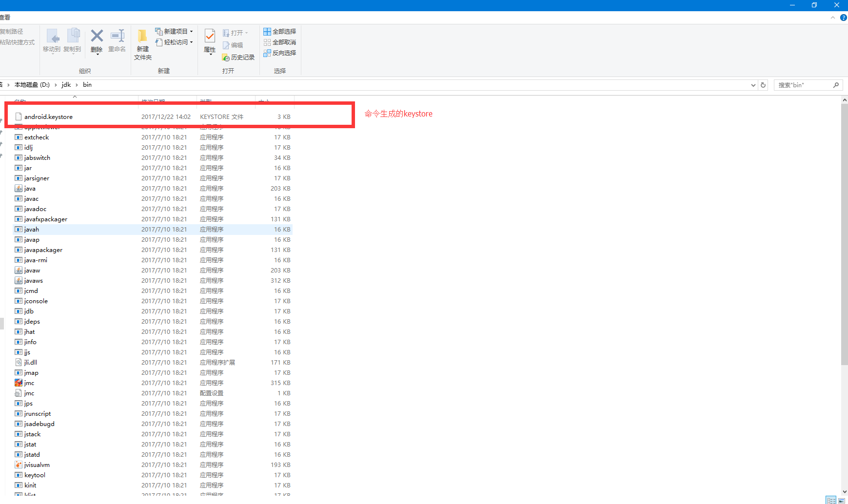The width and height of the screenshot is (848, 504).
Task: Select the jmc application icon (315 KB)
Action: click(19, 383)
